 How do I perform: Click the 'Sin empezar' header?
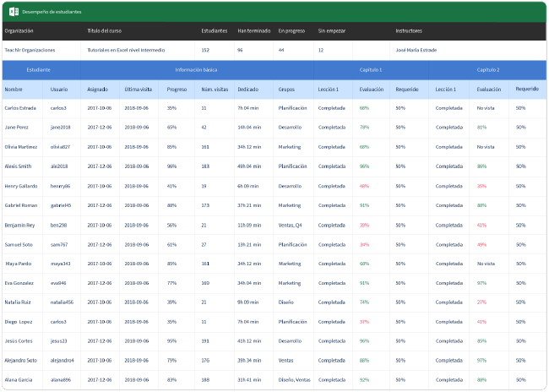[332, 30]
